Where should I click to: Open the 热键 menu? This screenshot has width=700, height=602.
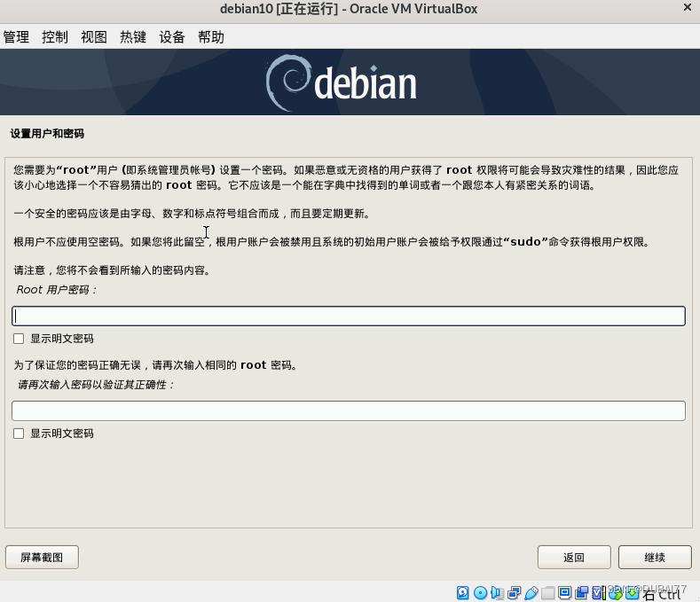coord(133,36)
